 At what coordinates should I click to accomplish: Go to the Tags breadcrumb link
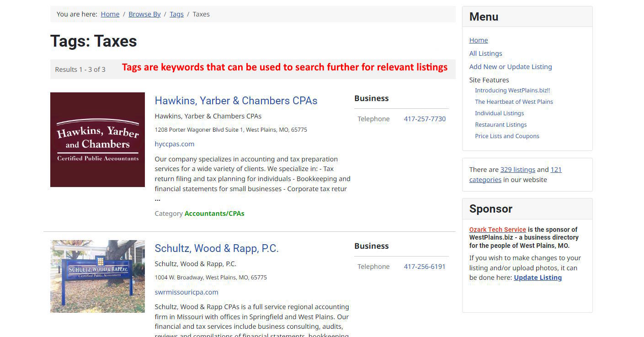pos(176,14)
